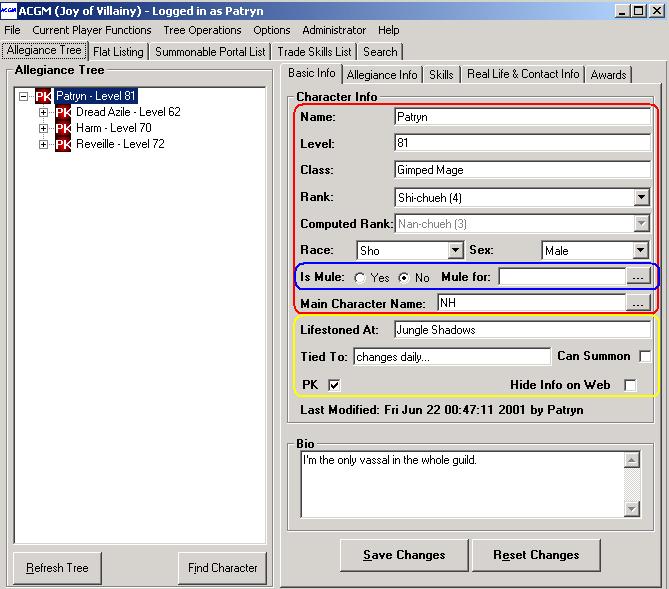
Task: Select the Is Mule Yes radio button
Action: [x=359, y=277]
